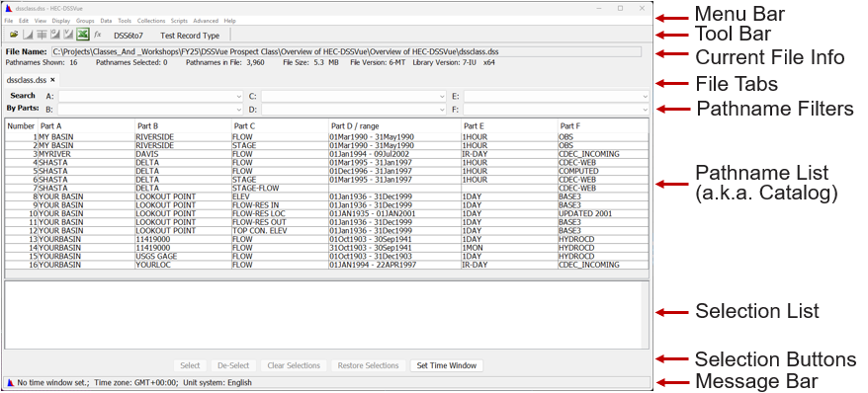Image resolution: width=868 pixels, height=393 pixels.
Task: Click the FLOW-RES IN cell
Action: tap(280, 205)
